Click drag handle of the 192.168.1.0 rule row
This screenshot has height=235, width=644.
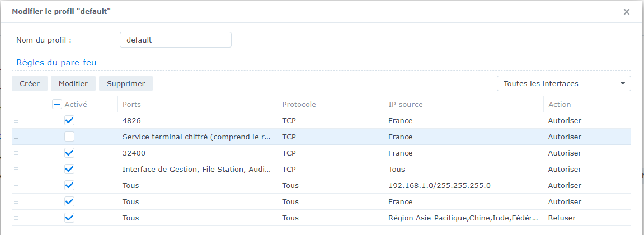[16, 185]
